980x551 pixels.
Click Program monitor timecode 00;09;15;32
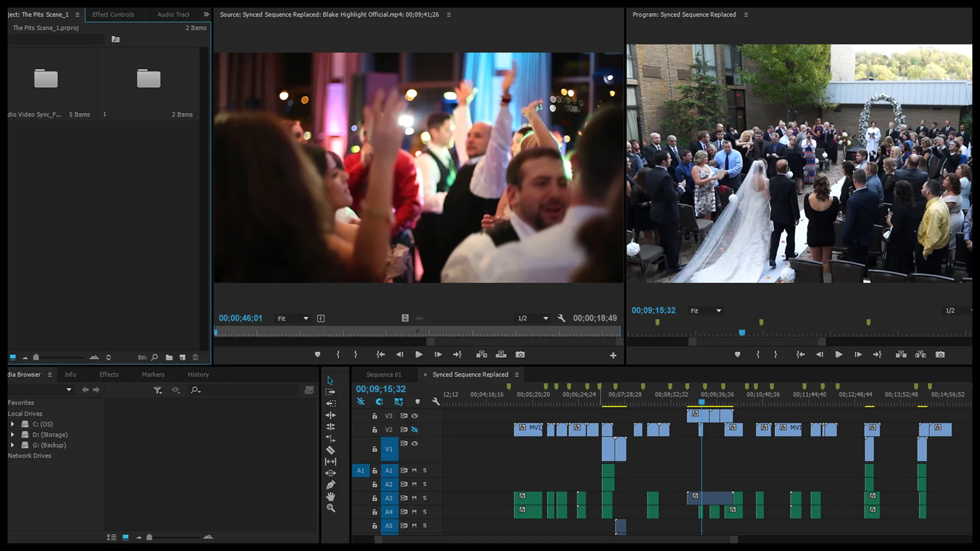coord(653,310)
